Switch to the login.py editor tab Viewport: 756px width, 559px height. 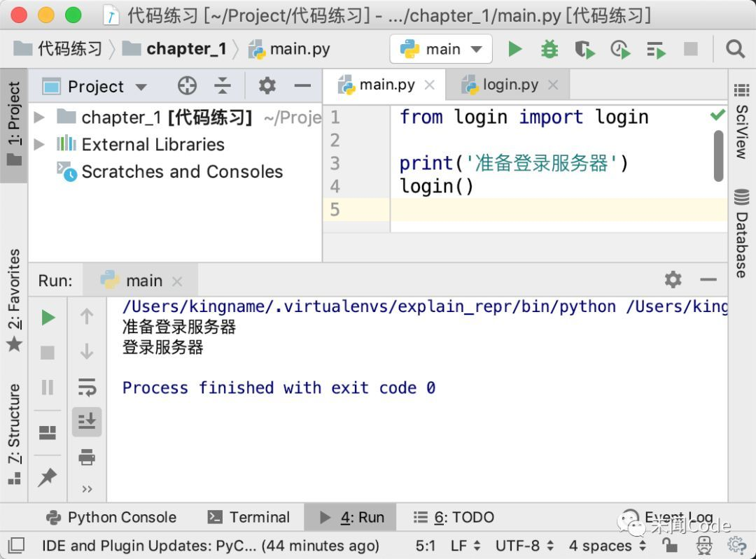click(509, 84)
